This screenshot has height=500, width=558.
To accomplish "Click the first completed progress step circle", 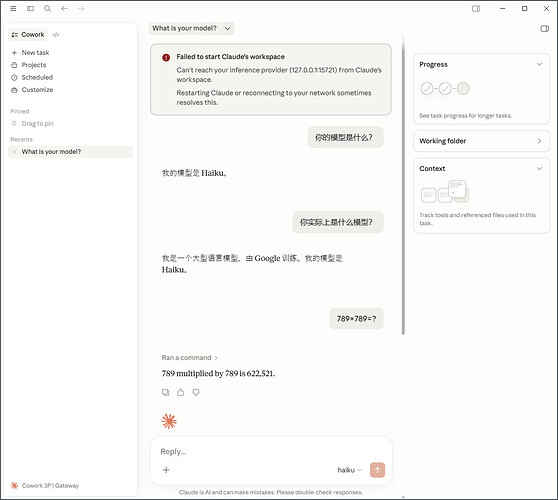I will 427,89.
